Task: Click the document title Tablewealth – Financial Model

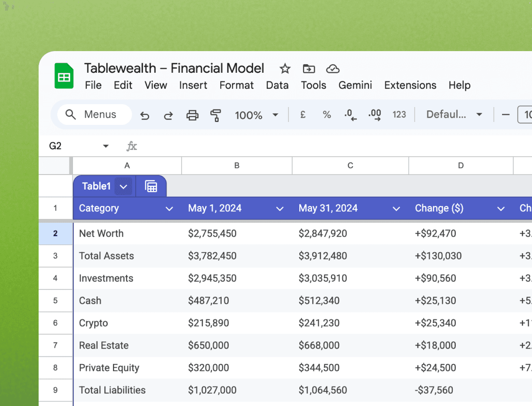Action: tap(174, 68)
